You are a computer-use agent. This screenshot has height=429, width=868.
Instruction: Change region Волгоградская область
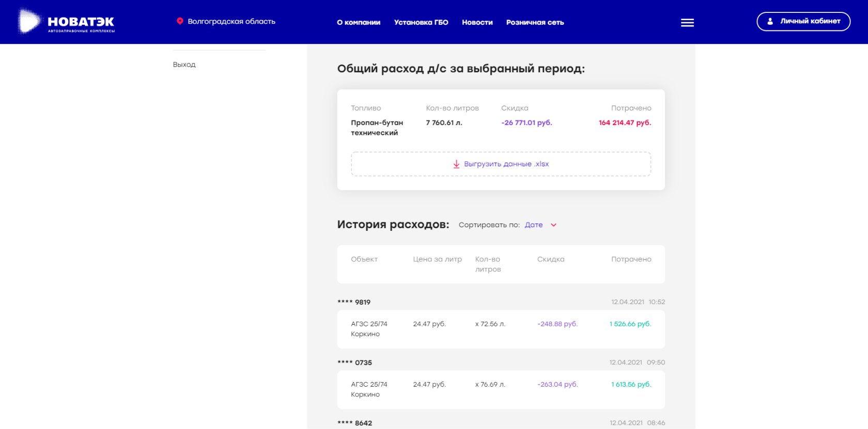231,22
